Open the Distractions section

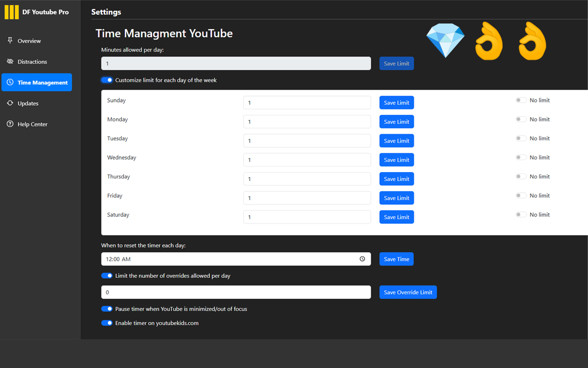(36, 62)
